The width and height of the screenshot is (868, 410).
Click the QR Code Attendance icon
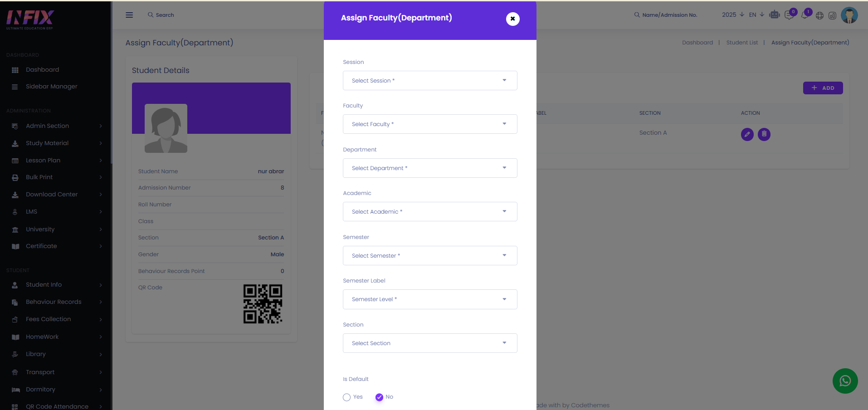pyautogui.click(x=15, y=407)
